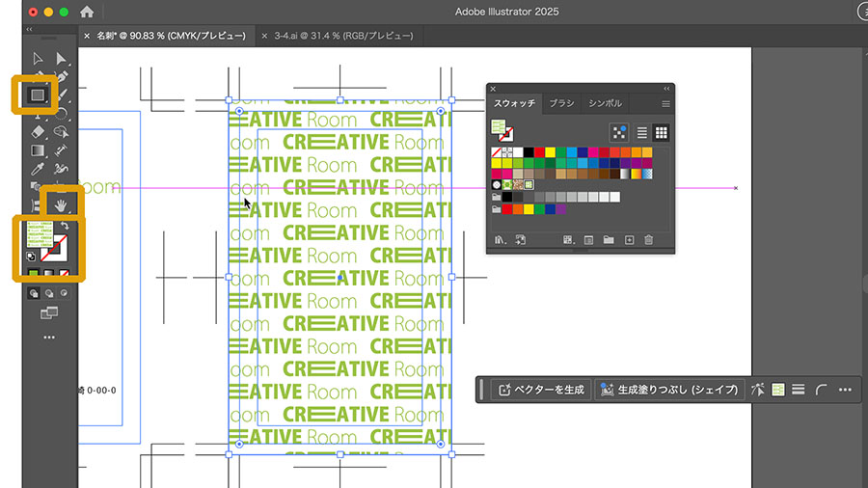This screenshot has width=868, height=488.
Task: Swap fill and stroke arrows icon
Action: [x=65, y=226]
